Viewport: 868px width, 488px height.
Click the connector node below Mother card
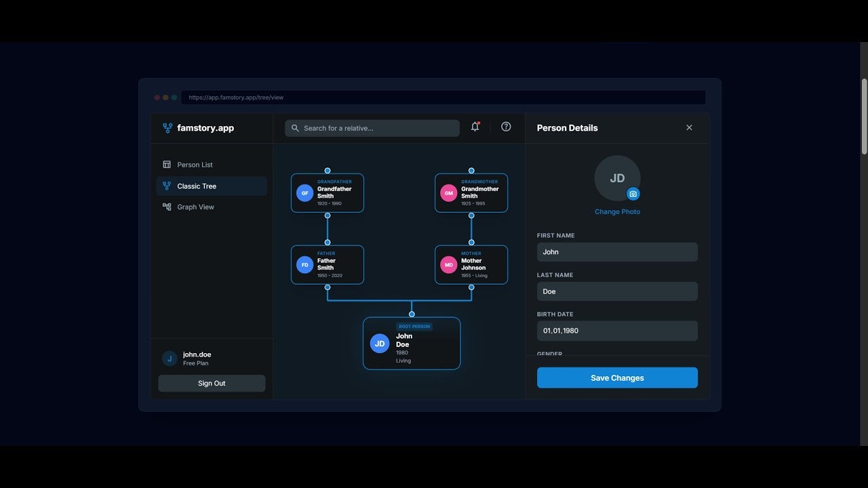[471, 287]
